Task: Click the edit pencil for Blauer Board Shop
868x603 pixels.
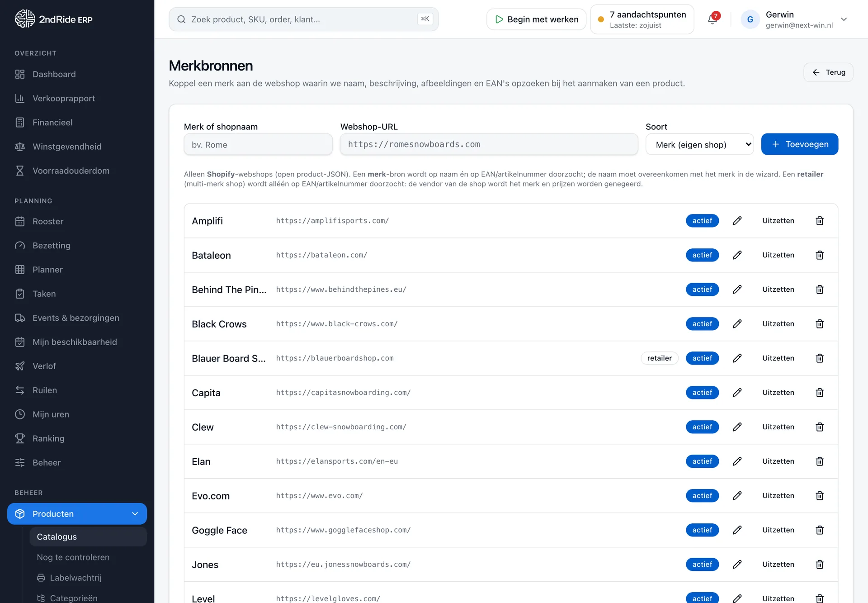Action: pos(737,358)
